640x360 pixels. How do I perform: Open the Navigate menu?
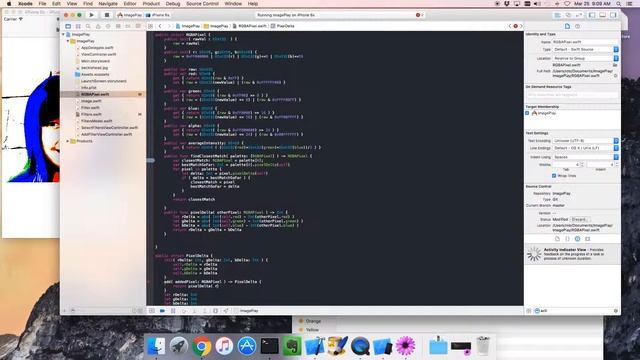pyautogui.click(x=108, y=4)
